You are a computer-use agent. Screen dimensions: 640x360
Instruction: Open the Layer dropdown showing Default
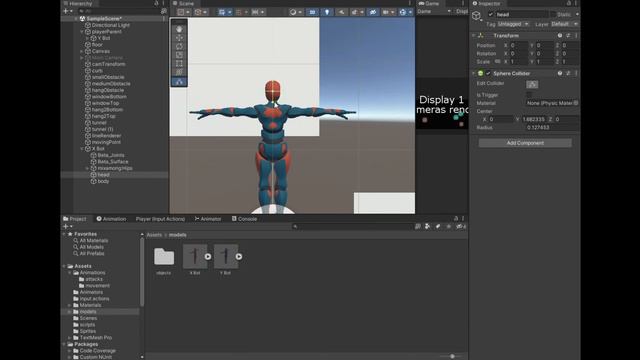tap(564, 24)
